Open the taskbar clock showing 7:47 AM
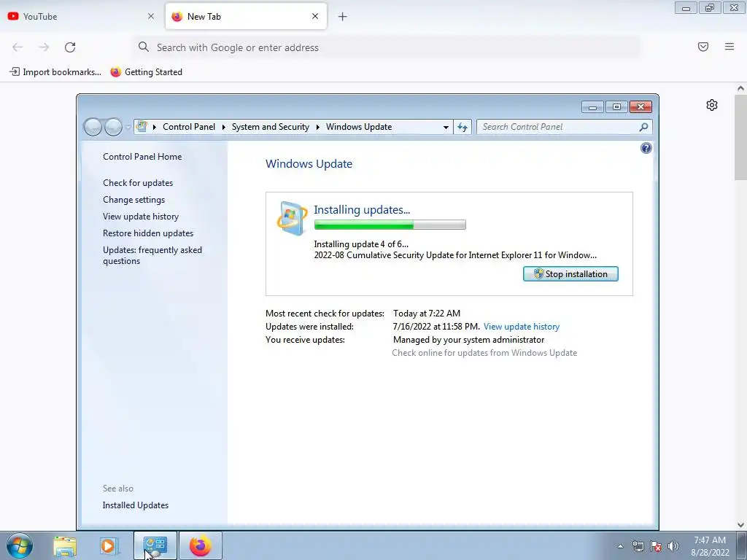 (x=710, y=546)
